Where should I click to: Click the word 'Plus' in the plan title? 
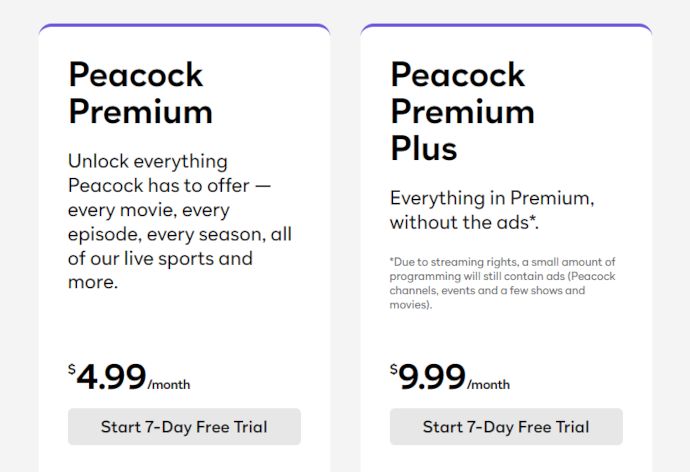pos(424,149)
